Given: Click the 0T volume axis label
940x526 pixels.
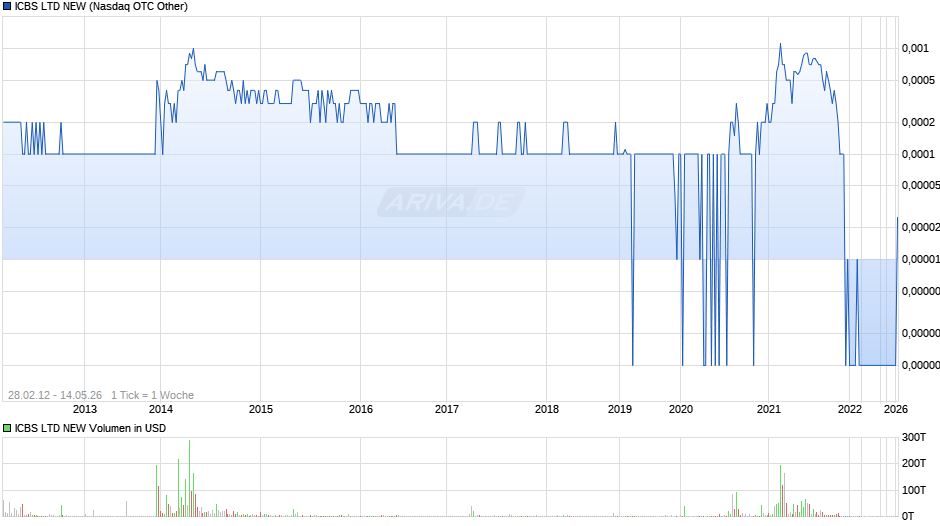Looking at the screenshot, I should (x=908, y=516).
